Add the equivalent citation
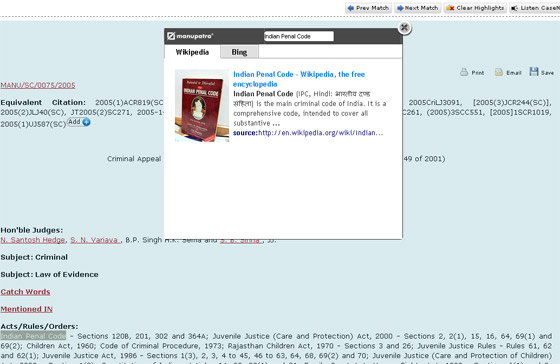The image size is (560, 364). 79,122
